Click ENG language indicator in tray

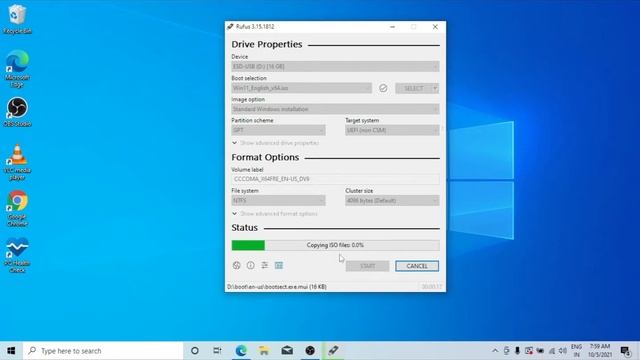pyautogui.click(x=576, y=351)
